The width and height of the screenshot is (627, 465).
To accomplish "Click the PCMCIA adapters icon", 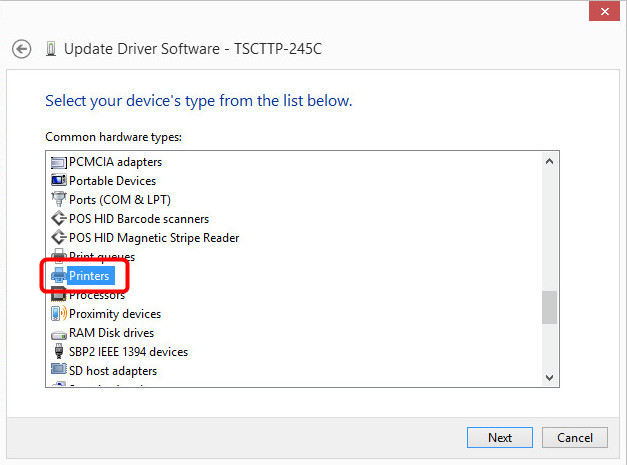I will [58, 162].
